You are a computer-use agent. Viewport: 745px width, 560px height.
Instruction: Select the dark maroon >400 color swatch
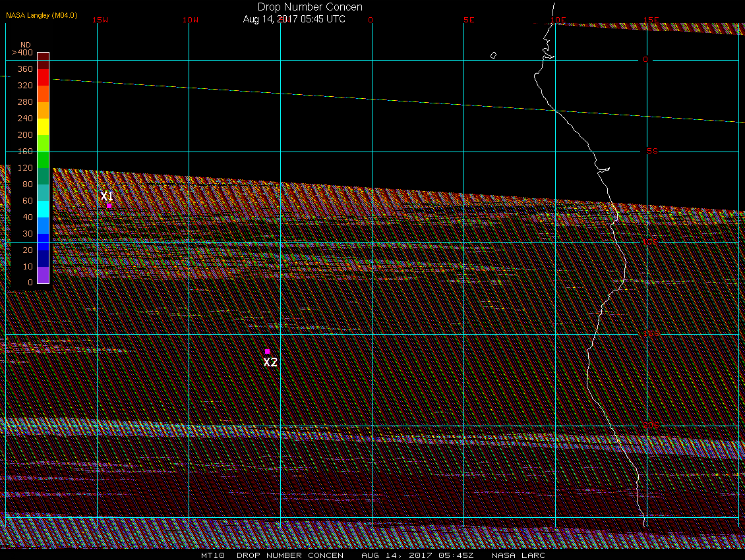(x=44, y=61)
